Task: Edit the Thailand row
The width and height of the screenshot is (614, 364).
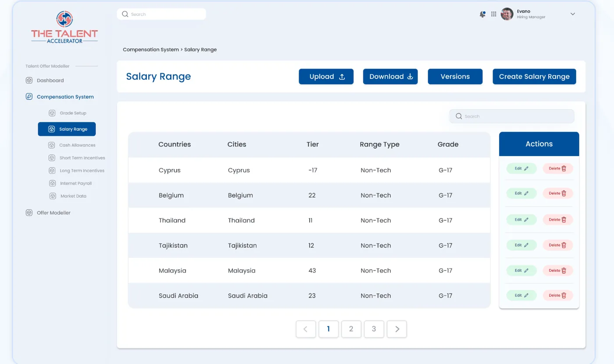Action: point(521,220)
